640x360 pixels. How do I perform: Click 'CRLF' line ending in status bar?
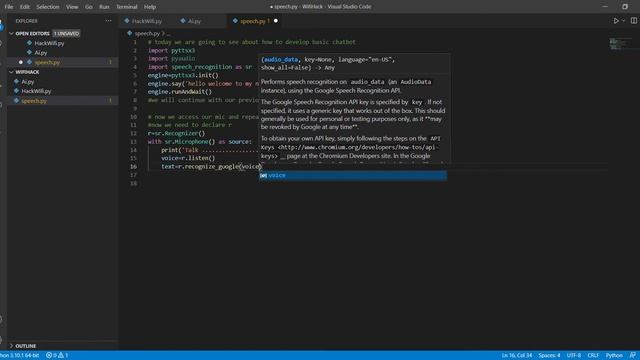pos(593,355)
